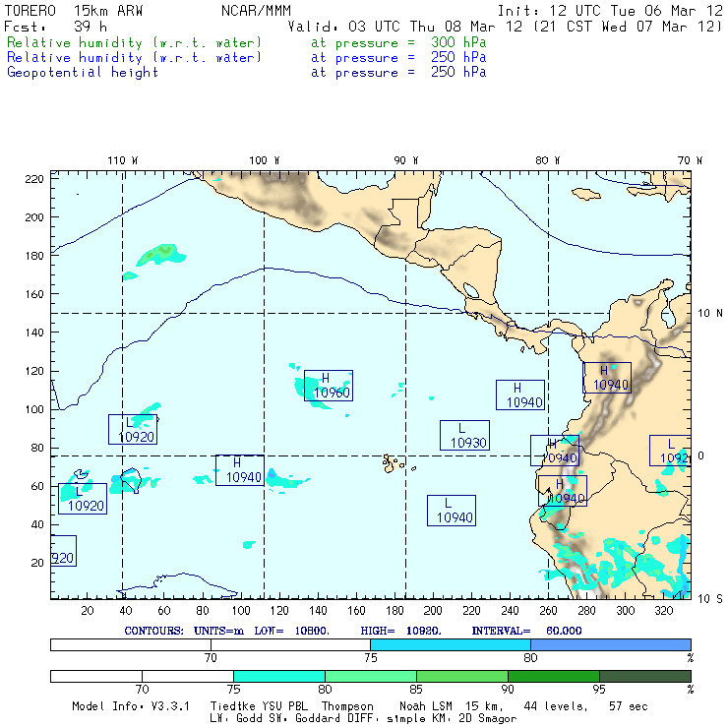
Task: Select the '57 sec' timestep text
Action: click(629, 706)
